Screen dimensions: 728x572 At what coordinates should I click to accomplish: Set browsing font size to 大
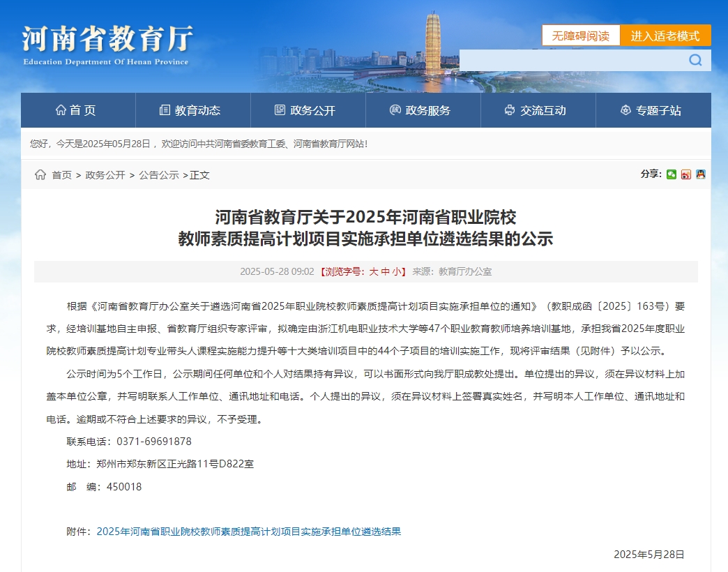tap(374, 271)
